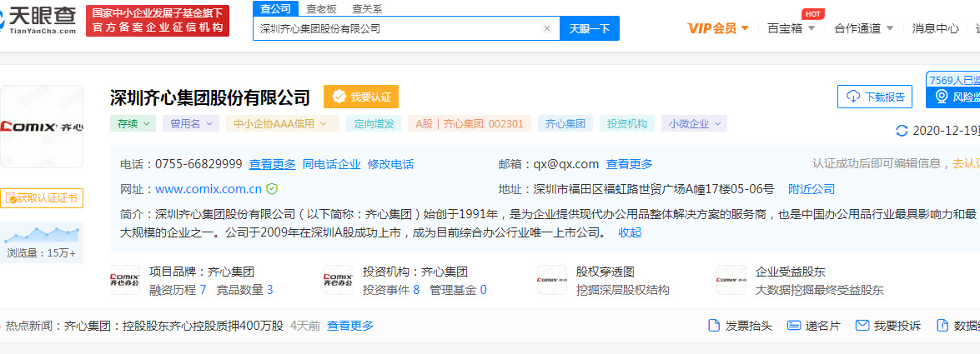Click the blue 齐心集团 tag
This screenshot has width=980, height=354.
565,123
